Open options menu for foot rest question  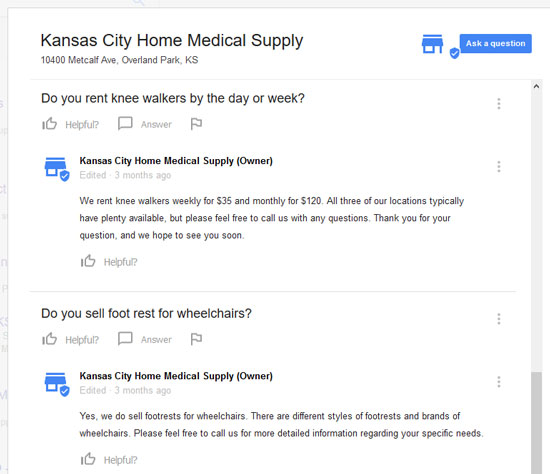pos(498,319)
